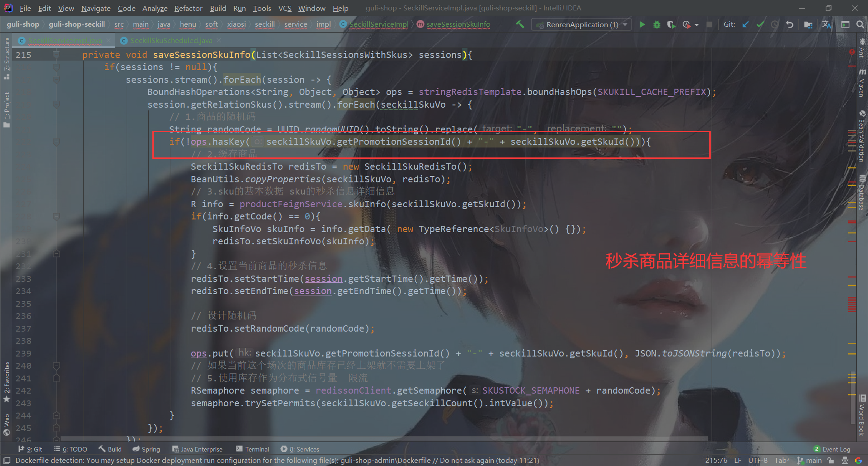Change the LF line separator
Viewport: 868px width, 466px height.
click(x=738, y=461)
